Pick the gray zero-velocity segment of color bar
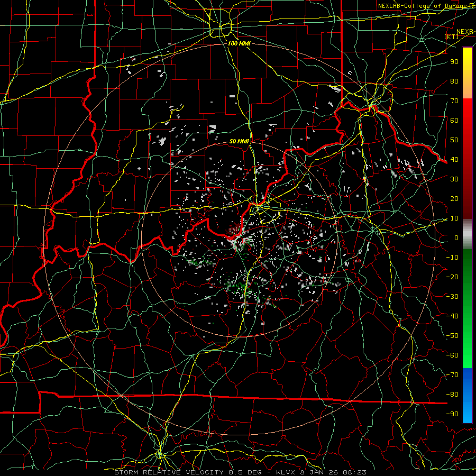The width and height of the screenshot is (476, 476). coord(467,234)
